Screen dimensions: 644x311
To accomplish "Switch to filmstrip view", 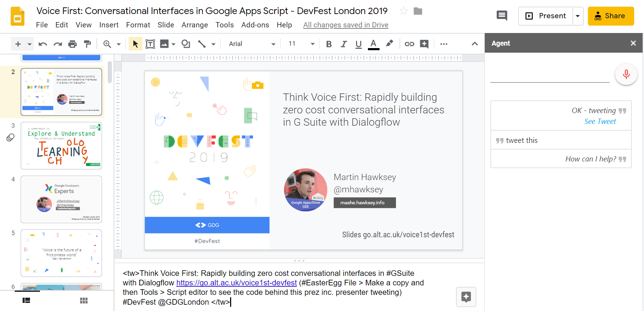I will click(26, 300).
